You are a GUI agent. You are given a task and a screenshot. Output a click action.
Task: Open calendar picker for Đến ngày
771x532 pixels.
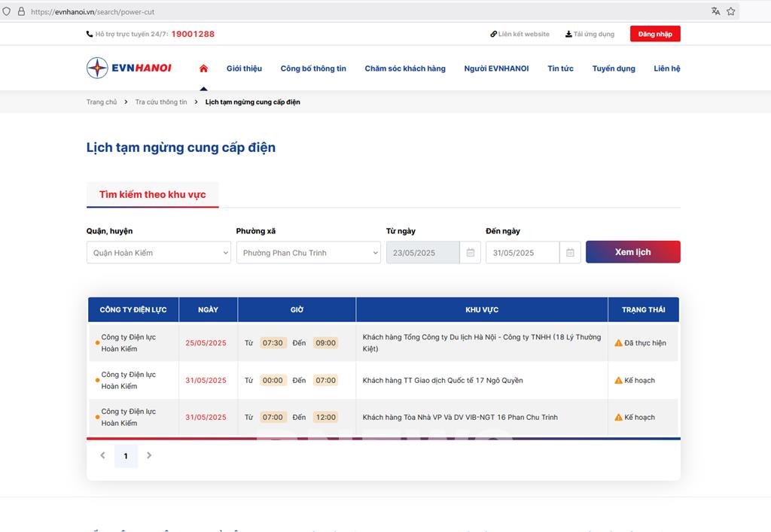click(571, 253)
